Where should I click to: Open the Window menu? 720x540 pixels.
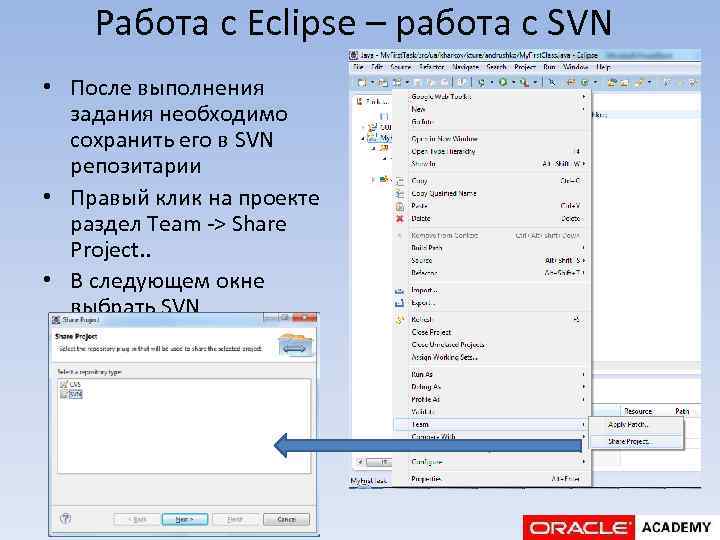pyautogui.click(x=575, y=67)
